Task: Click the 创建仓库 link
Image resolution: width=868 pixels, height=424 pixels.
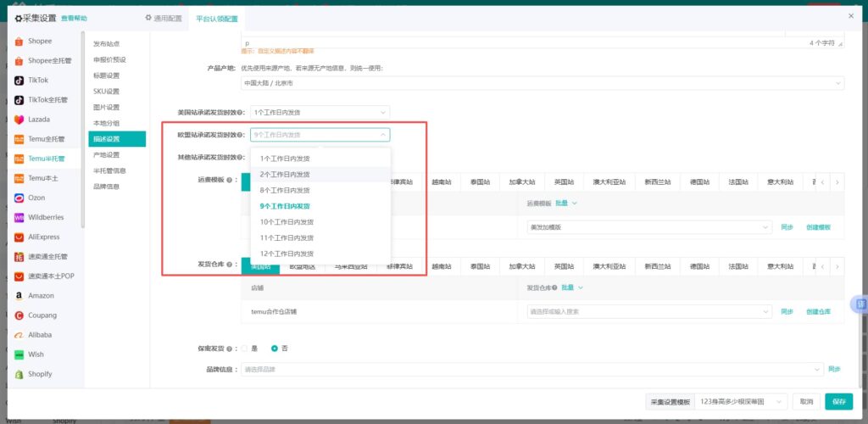Action: pyautogui.click(x=818, y=311)
